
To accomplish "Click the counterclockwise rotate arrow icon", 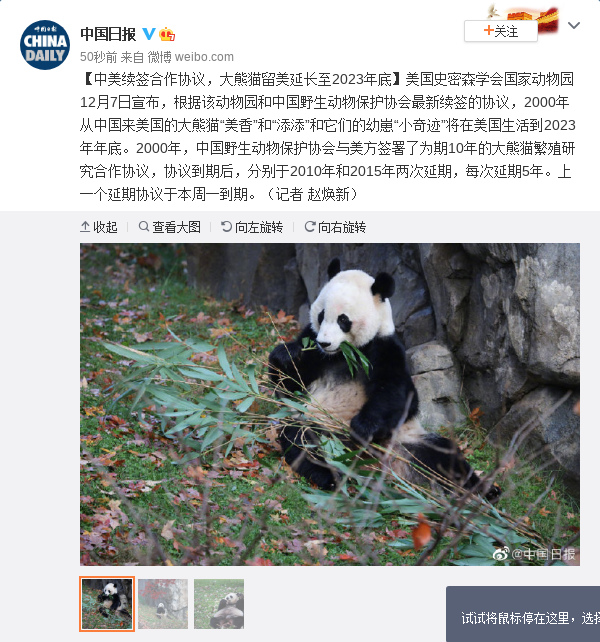I will tap(226, 226).
